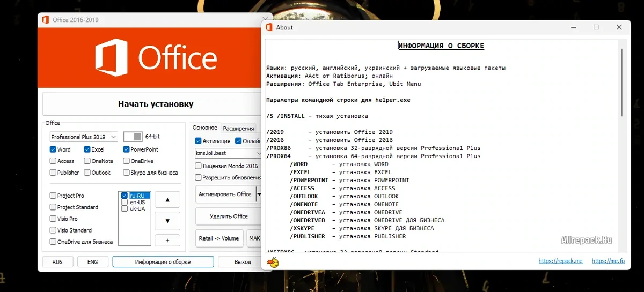Enable Разрешить обновления checkbox

198,177
